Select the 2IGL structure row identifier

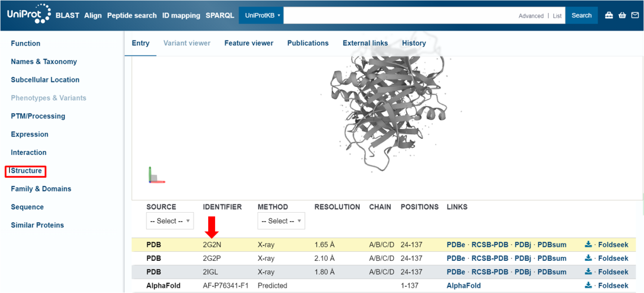tap(211, 272)
